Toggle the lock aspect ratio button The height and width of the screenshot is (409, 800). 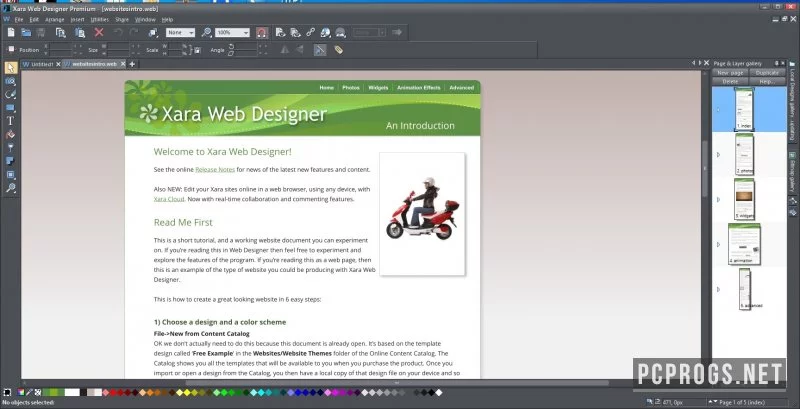coord(197,50)
